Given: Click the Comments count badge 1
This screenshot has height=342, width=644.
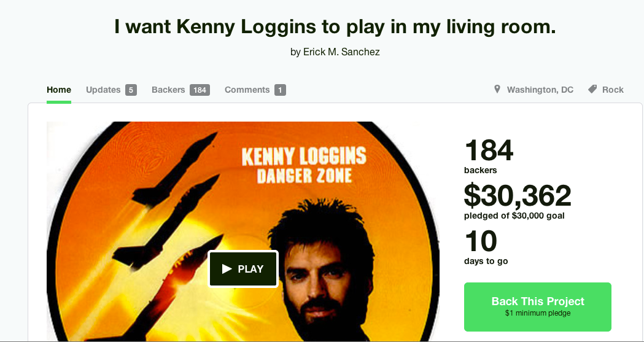Looking at the screenshot, I should click(x=280, y=90).
